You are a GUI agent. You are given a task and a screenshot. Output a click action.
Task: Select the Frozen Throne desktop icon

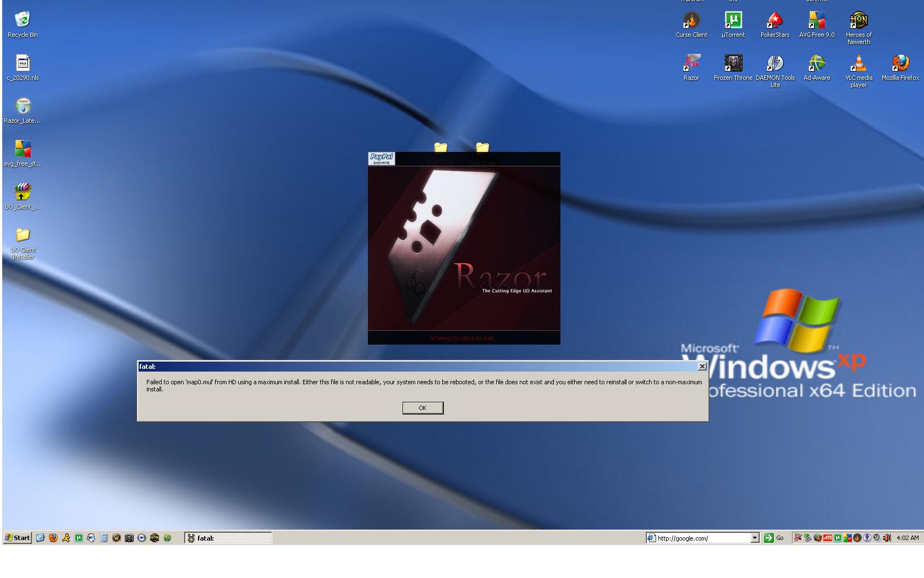click(733, 64)
